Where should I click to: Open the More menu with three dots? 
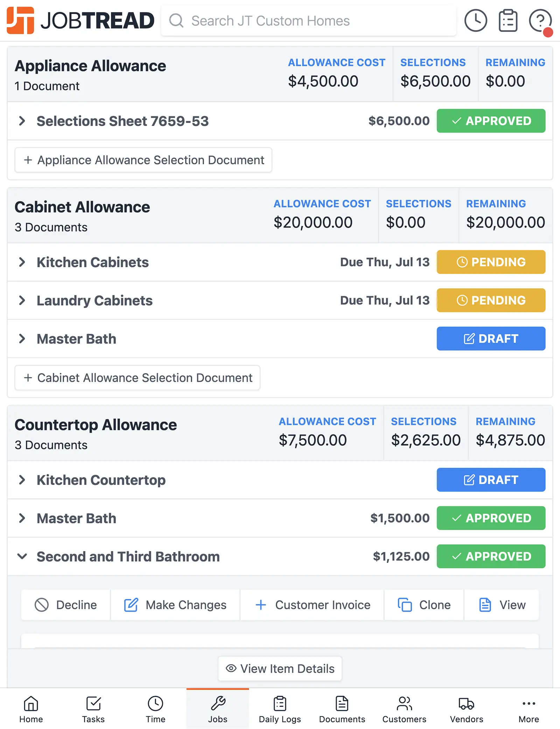tap(528, 709)
